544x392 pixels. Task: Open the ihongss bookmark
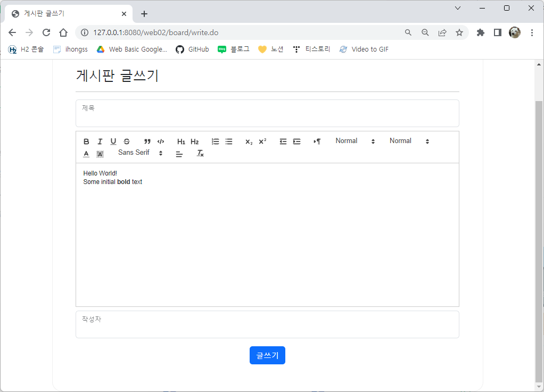pyautogui.click(x=70, y=49)
